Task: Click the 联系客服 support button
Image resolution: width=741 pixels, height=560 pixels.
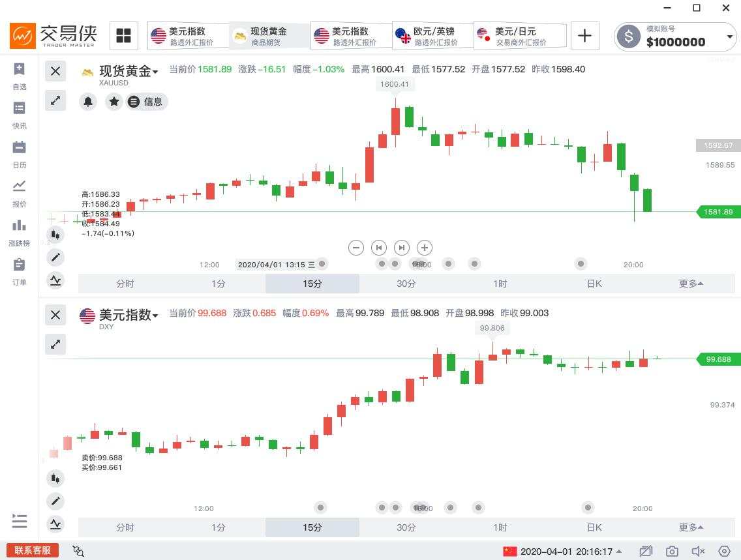Action: [x=32, y=550]
